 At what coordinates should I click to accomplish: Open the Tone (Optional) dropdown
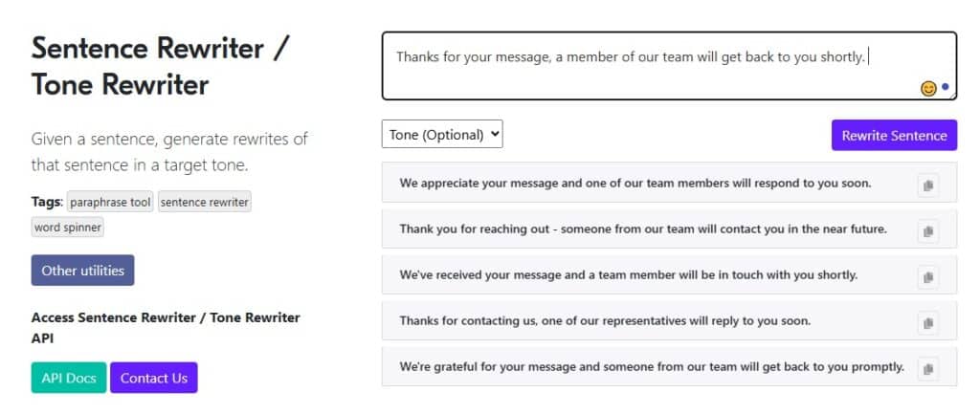click(442, 134)
